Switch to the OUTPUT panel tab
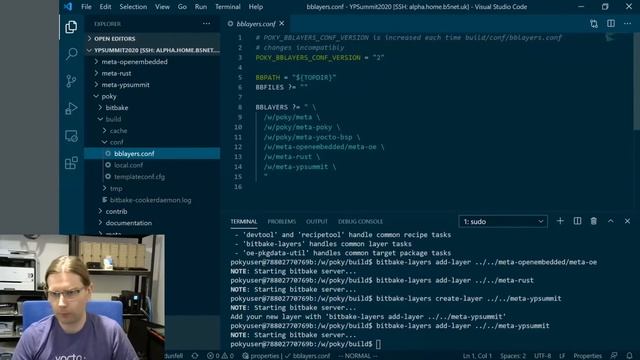This screenshot has height=360, width=640. tap(317, 221)
